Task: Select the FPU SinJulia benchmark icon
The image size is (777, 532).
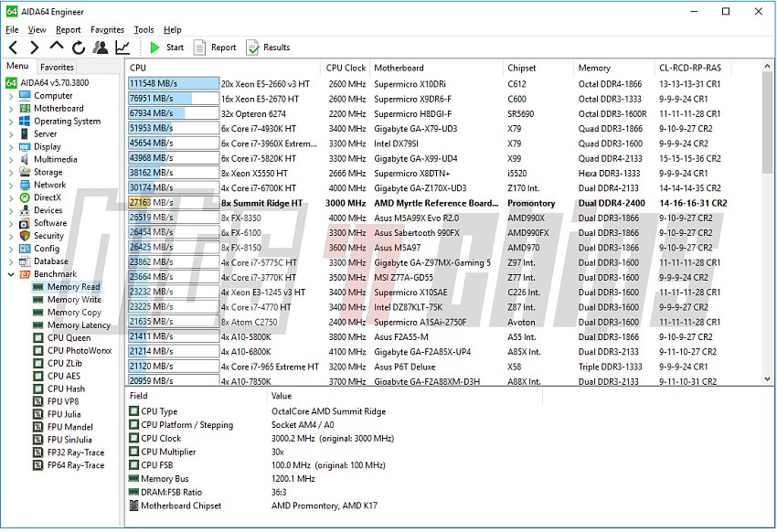Action: point(37,440)
